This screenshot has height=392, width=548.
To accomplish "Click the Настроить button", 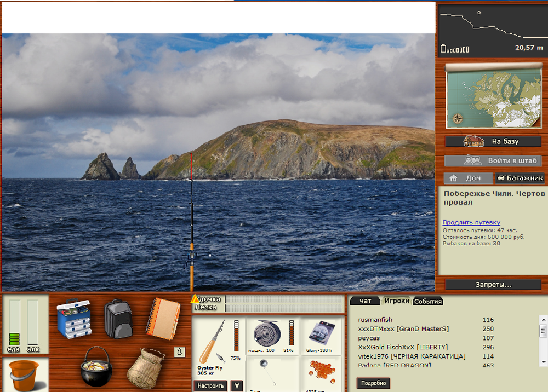I will (x=210, y=386).
